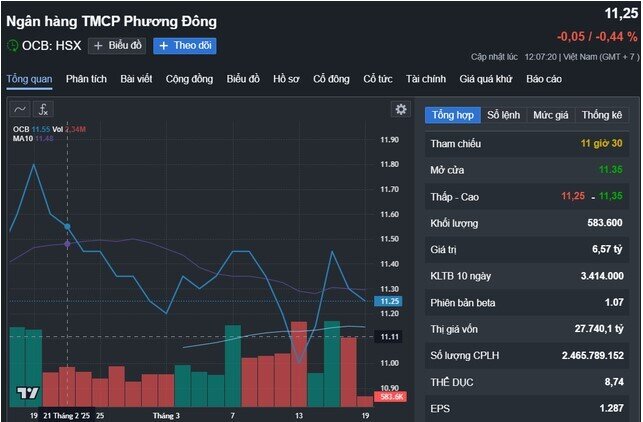643x422 pixels.
Task: Click the + Biểu đồ button
Action: point(117,46)
